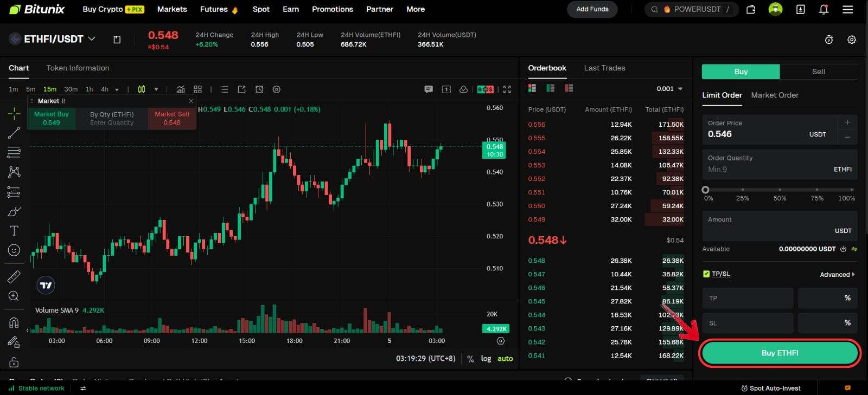Open Spot Auto-Invest link
The height and width of the screenshot is (395, 868).
pyautogui.click(x=770, y=388)
